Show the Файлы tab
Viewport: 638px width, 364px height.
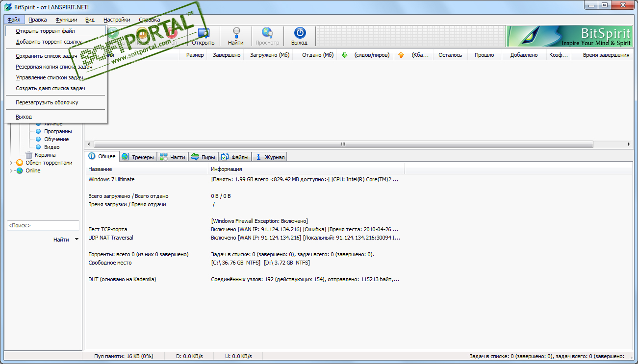(235, 157)
